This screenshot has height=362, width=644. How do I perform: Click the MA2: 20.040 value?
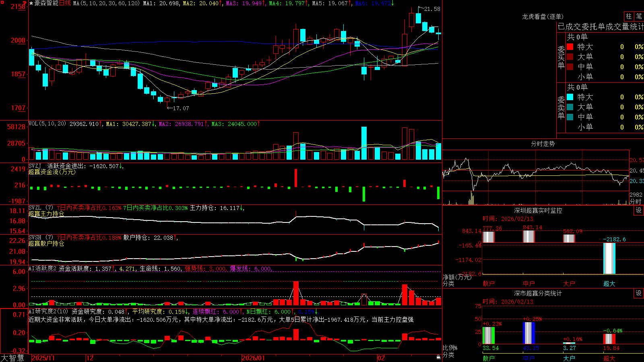click(x=200, y=3)
